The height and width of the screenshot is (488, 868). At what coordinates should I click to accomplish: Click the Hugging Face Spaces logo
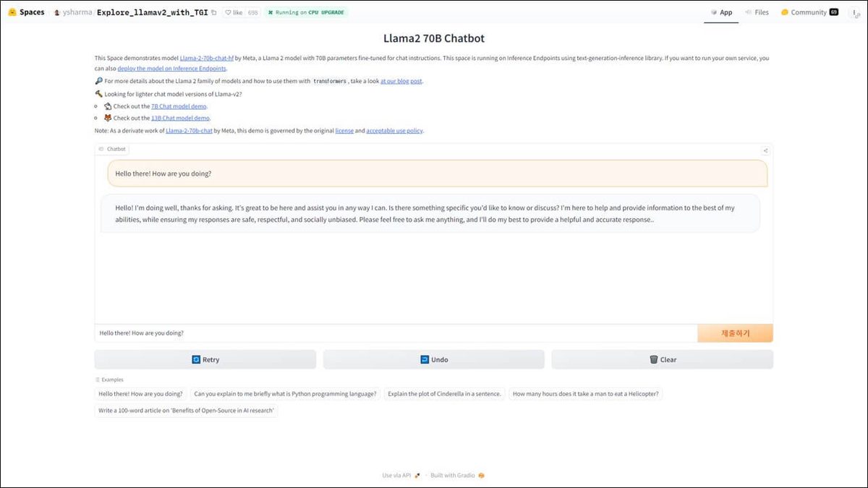[27, 12]
